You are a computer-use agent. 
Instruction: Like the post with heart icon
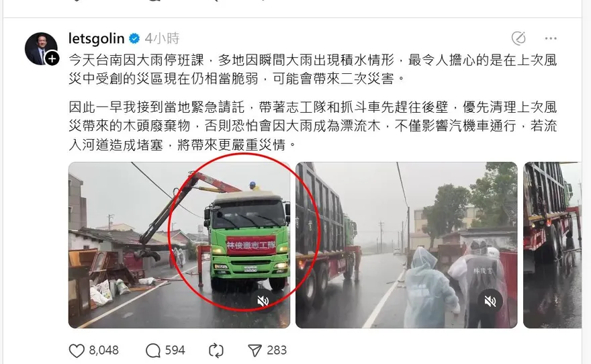point(77,351)
